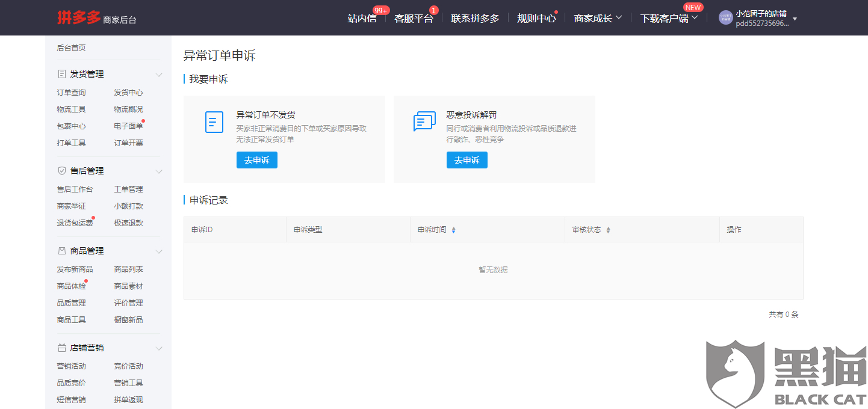Select the 发货管理 document icon
The width and height of the screenshot is (868, 409).
(61, 73)
